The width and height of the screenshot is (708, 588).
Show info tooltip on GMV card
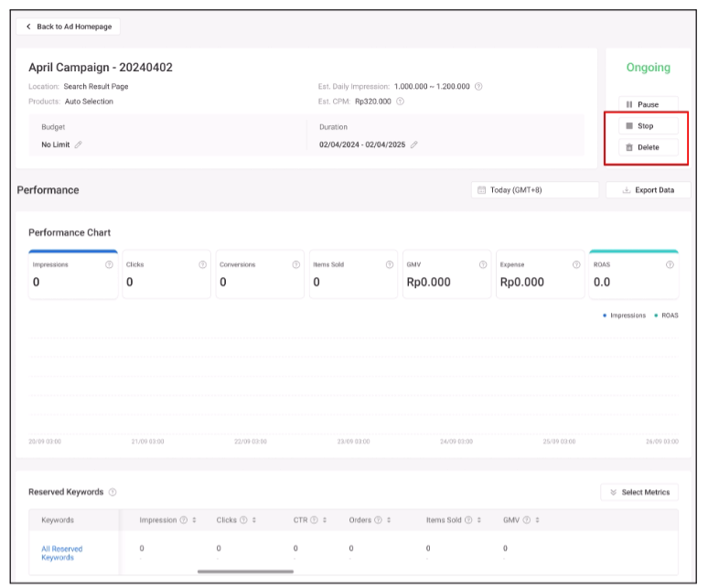pos(483,265)
